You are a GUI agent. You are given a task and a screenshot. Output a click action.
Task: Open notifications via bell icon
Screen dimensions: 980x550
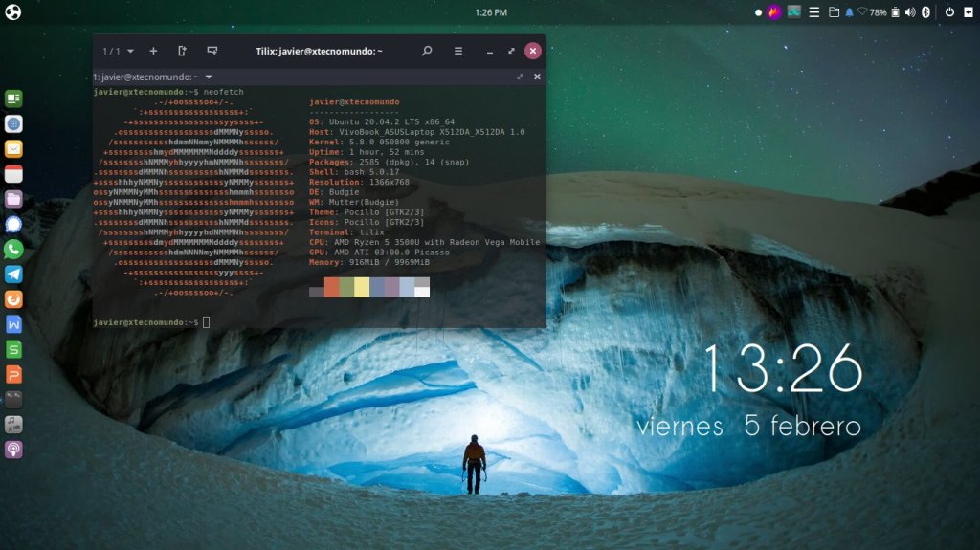coord(849,12)
